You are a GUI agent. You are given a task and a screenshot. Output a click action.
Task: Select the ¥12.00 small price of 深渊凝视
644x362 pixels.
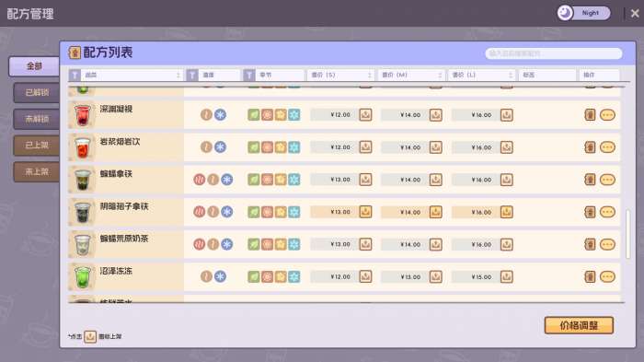click(340, 115)
